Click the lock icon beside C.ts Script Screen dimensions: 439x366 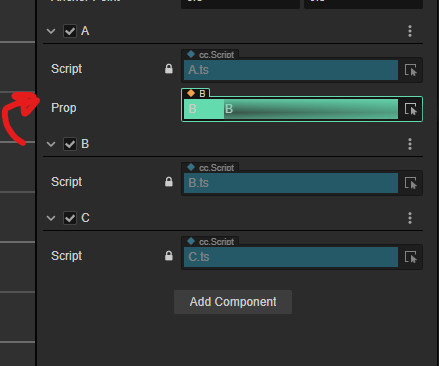tap(169, 256)
